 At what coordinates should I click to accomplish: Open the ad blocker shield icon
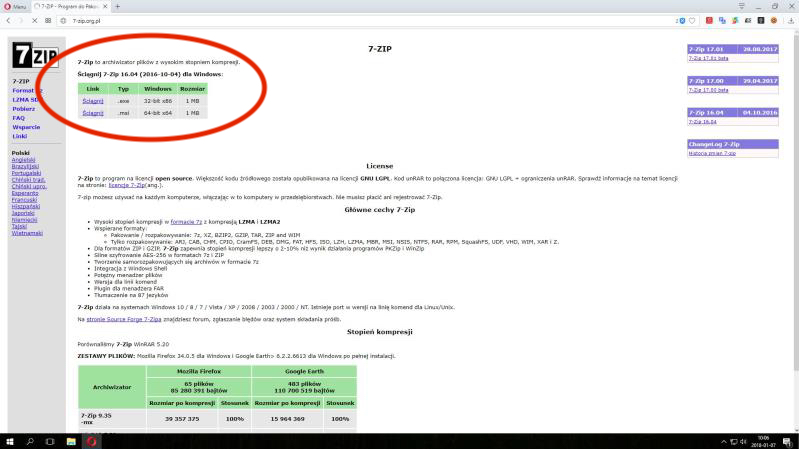[682, 21]
